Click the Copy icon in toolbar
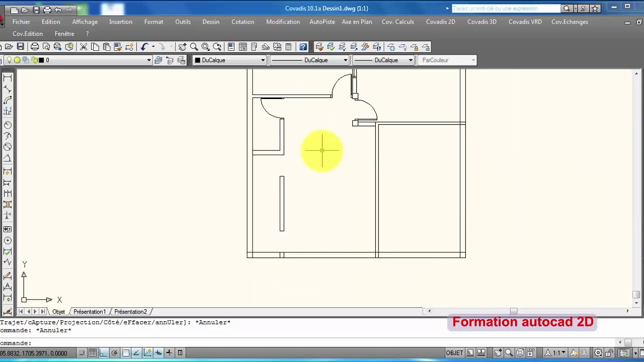 [x=95, y=47]
